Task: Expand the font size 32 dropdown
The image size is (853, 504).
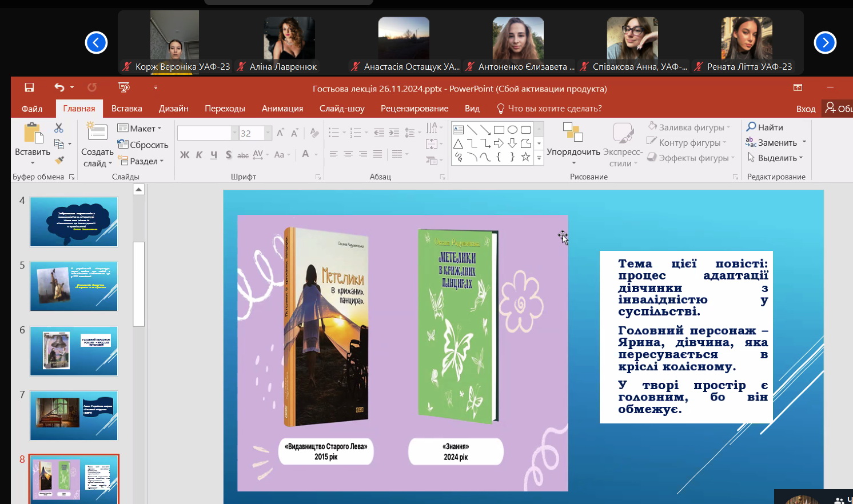Action: click(268, 133)
